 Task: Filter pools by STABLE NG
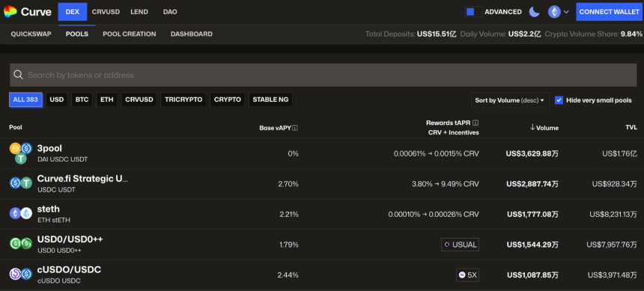(270, 99)
